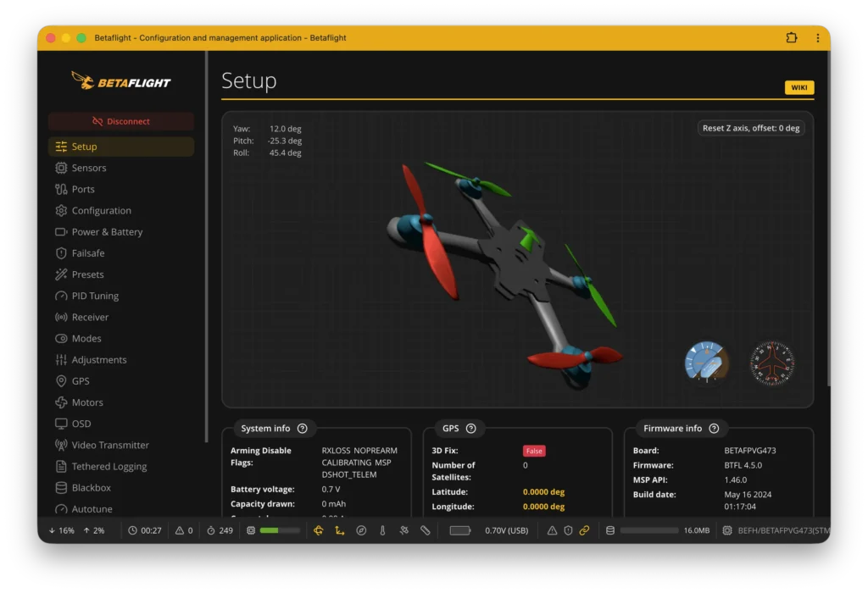The width and height of the screenshot is (868, 593).
Task: Click the Modes toggle icon
Action: (61, 339)
